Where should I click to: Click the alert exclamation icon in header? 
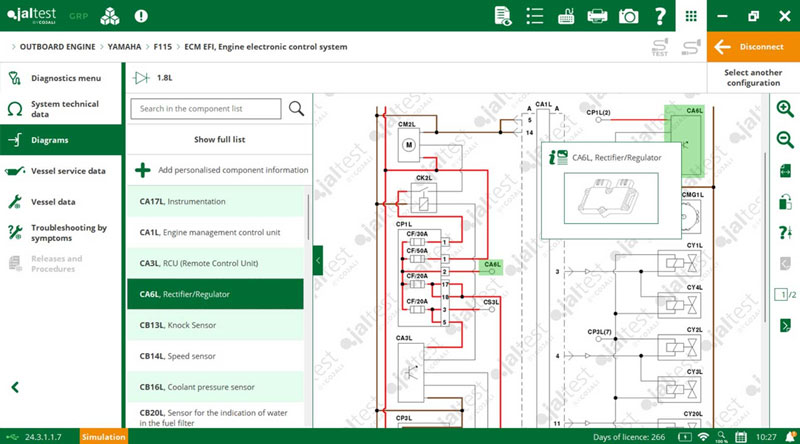point(141,16)
